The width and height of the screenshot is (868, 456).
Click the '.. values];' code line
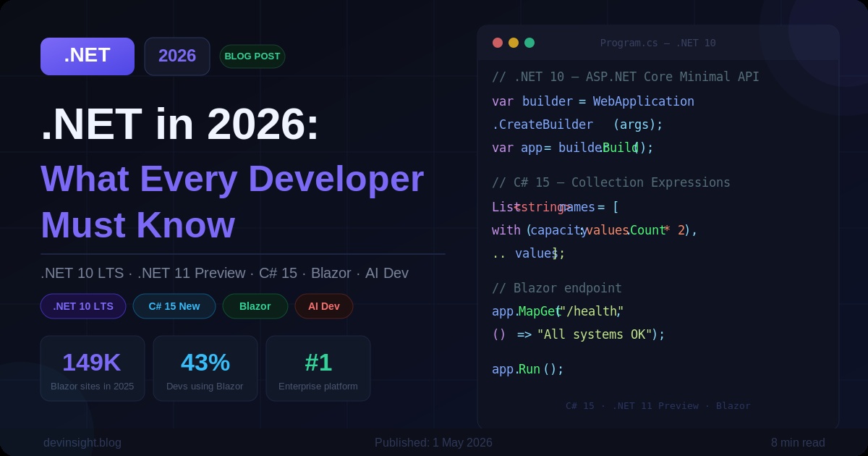(x=529, y=253)
